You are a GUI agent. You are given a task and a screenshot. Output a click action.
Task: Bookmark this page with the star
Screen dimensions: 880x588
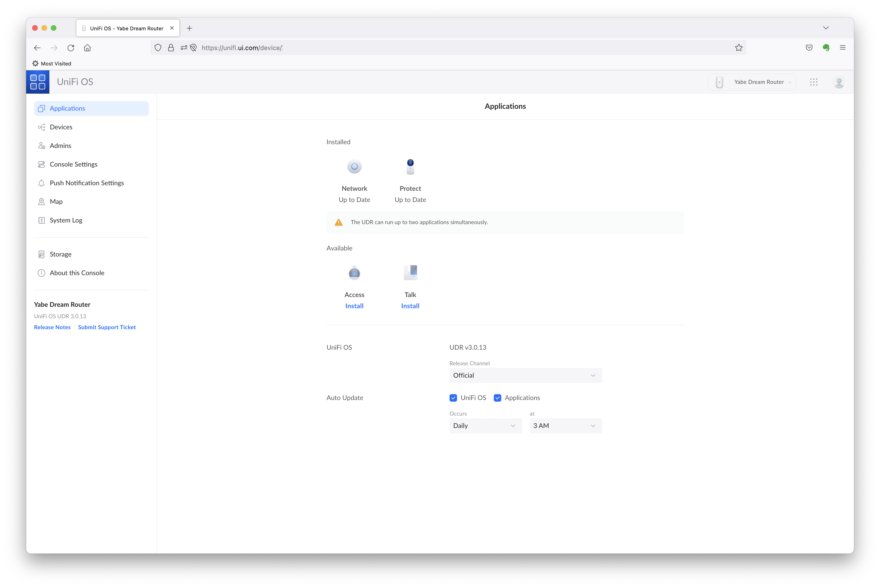[739, 48]
